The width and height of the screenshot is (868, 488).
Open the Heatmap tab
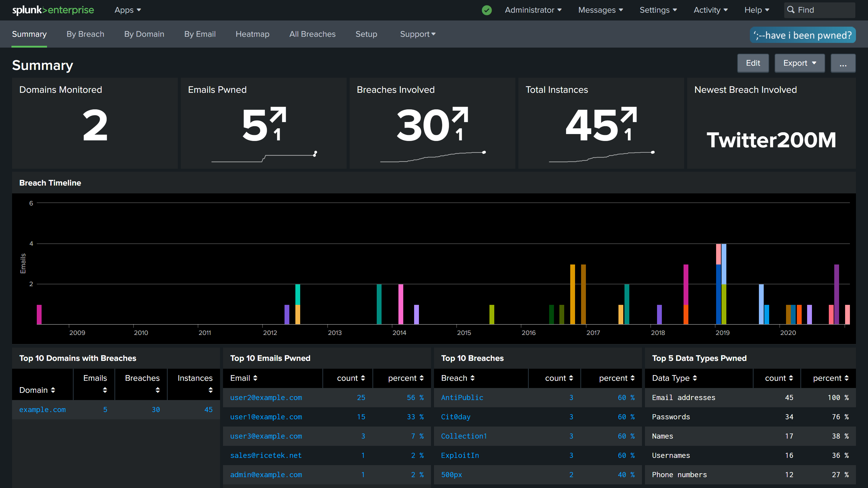point(252,34)
